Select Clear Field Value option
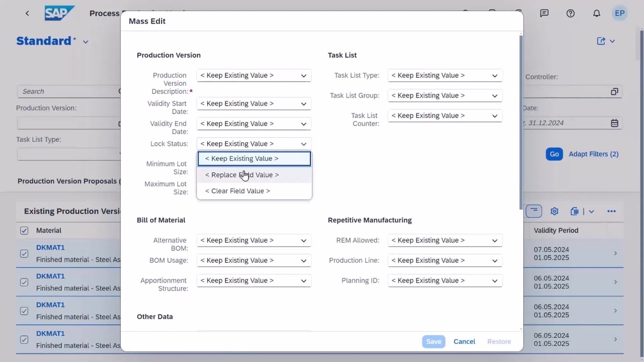 [254, 190]
